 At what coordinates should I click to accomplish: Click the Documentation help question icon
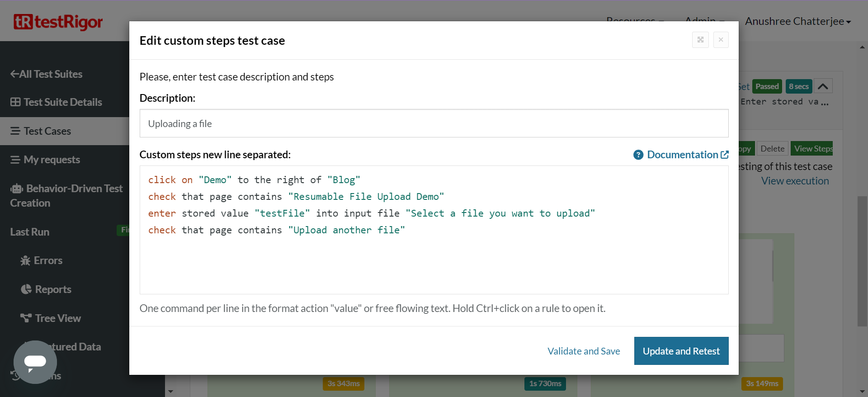click(x=638, y=155)
